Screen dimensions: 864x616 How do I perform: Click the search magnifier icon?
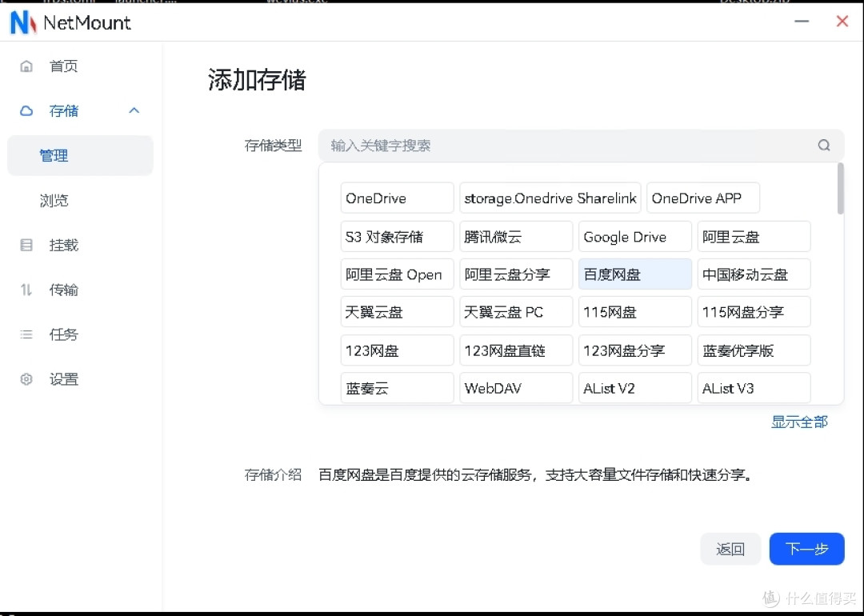pos(824,145)
